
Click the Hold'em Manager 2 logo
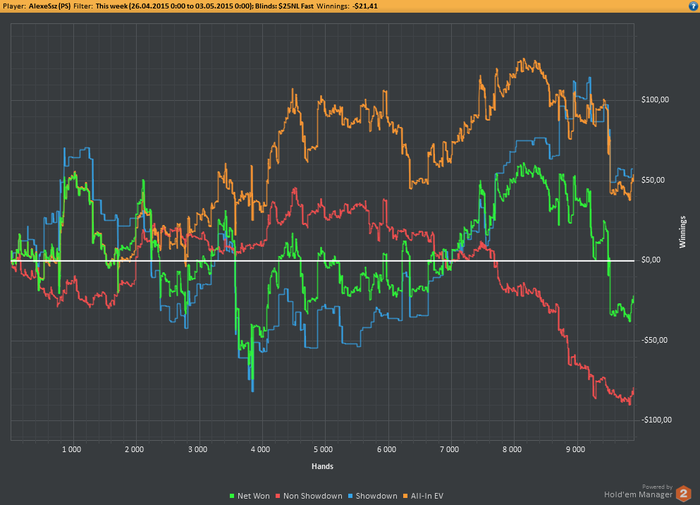pos(683,493)
